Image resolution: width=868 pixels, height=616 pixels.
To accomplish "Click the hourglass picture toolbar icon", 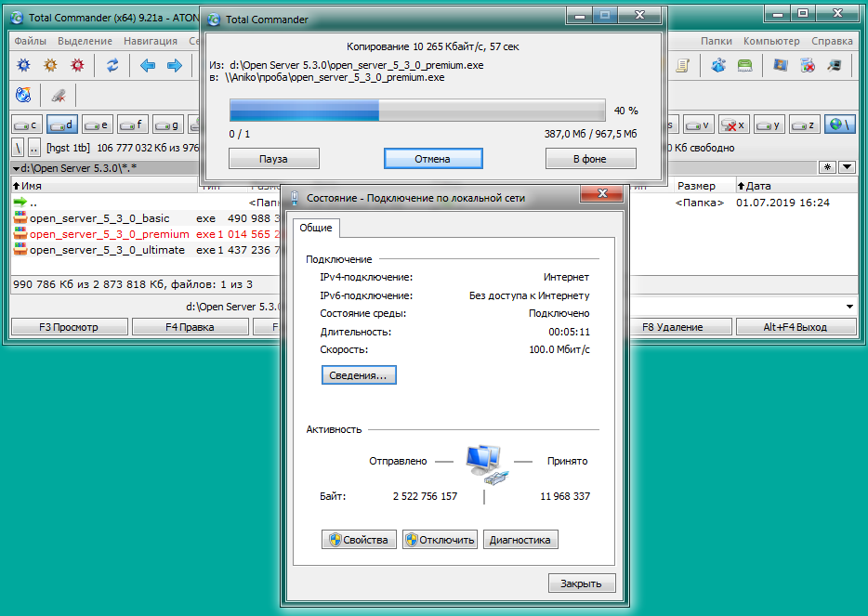I will tap(780, 65).
